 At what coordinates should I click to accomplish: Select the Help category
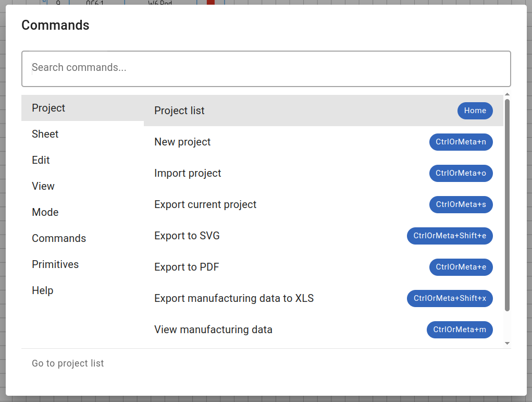point(43,290)
